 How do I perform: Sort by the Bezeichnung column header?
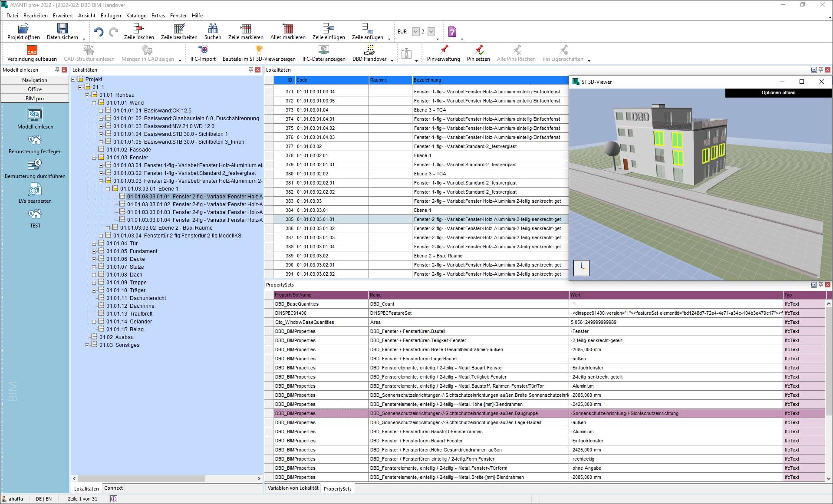[x=490, y=80]
